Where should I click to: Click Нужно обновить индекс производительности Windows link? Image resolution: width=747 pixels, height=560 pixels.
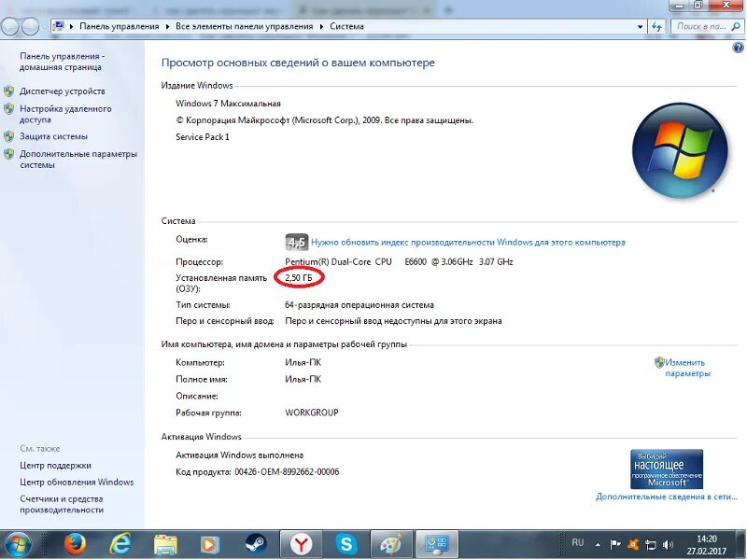click(468, 243)
